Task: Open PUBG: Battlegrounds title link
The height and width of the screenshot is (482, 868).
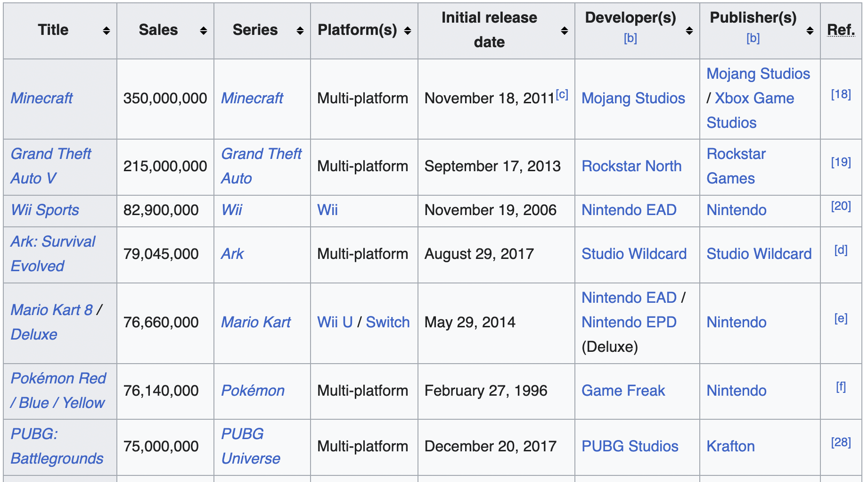Action: (57, 446)
